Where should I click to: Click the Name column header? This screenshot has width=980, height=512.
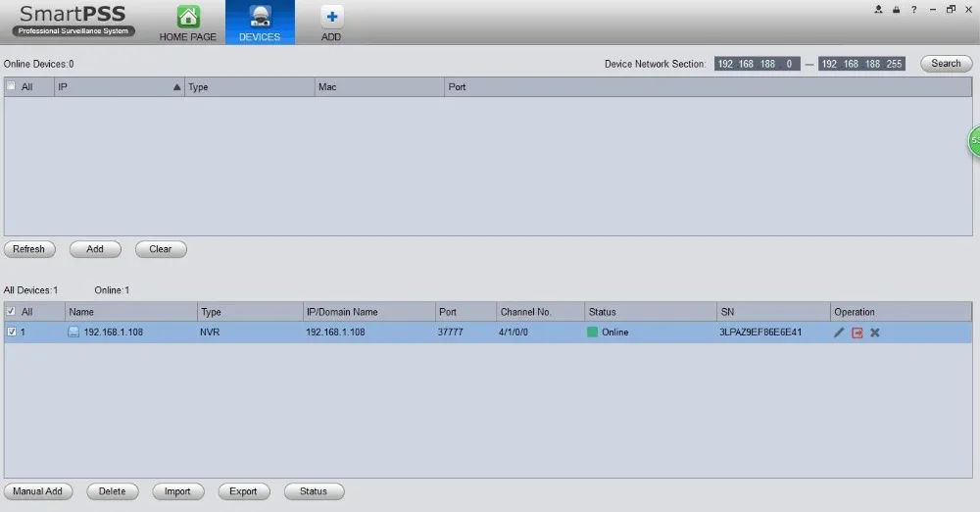pos(130,312)
